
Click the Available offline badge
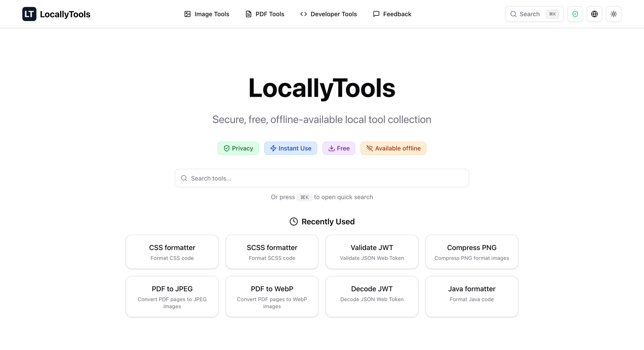point(393,148)
